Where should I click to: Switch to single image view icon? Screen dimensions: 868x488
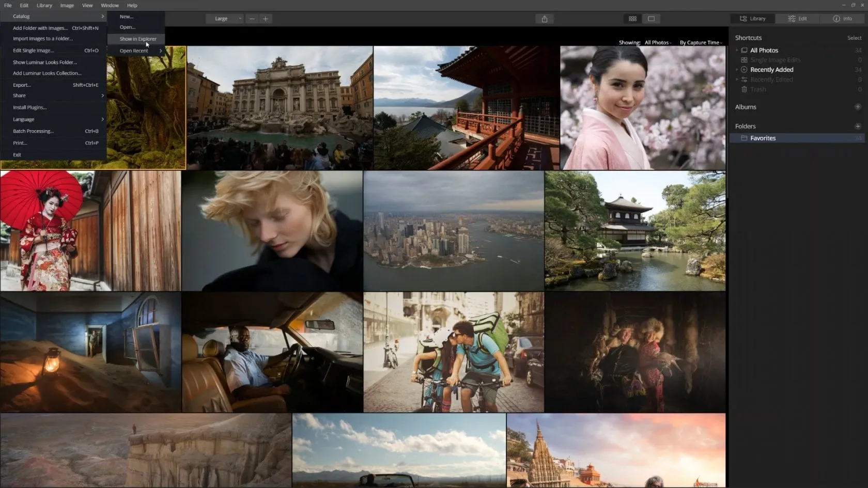coord(651,19)
